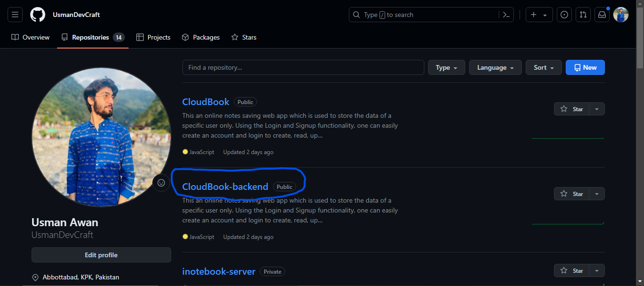Open the command palette icon
The width and height of the screenshot is (644, 286).
506,15
